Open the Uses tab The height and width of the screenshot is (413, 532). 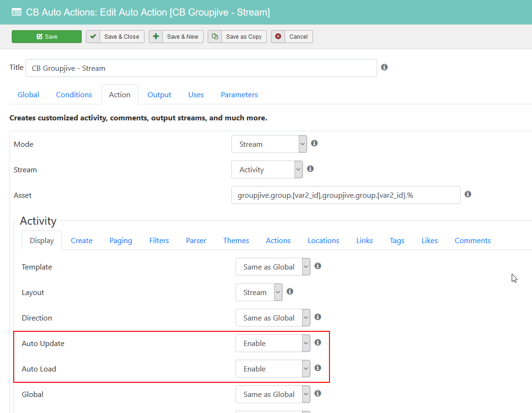196,95
